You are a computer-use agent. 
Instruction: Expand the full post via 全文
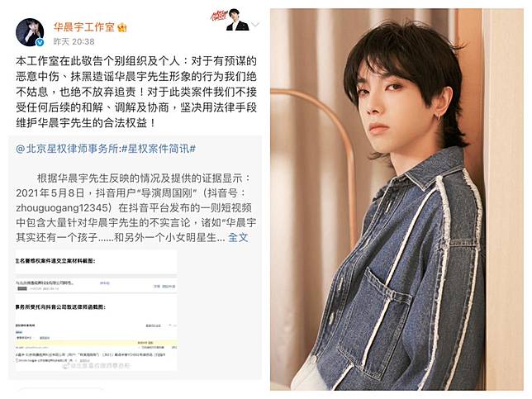(238, 238)
